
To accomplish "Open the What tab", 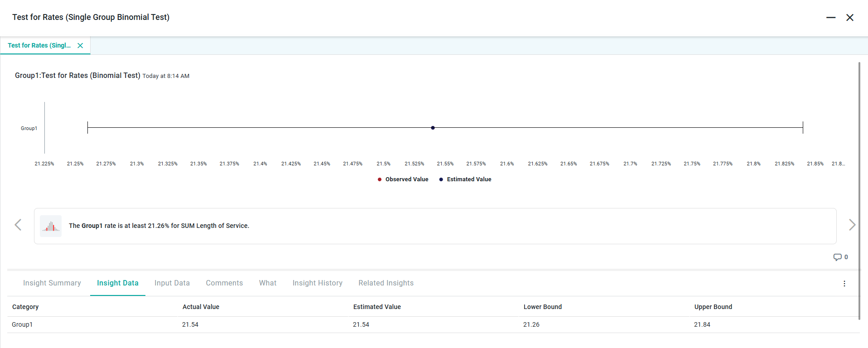I will click(268, 283).
